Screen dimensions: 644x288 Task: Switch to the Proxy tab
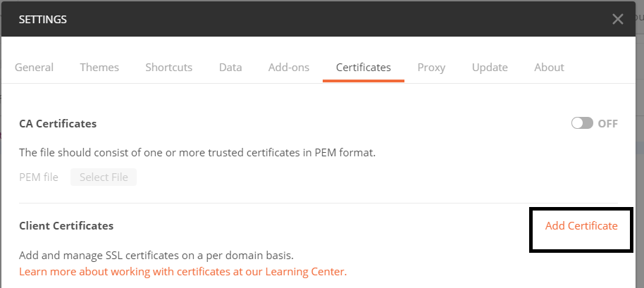[431, 68]
